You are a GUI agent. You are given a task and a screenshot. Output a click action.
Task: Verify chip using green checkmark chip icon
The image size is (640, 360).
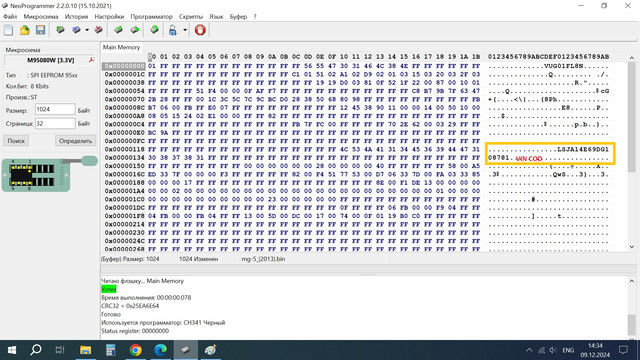click(x=118, y=30)
